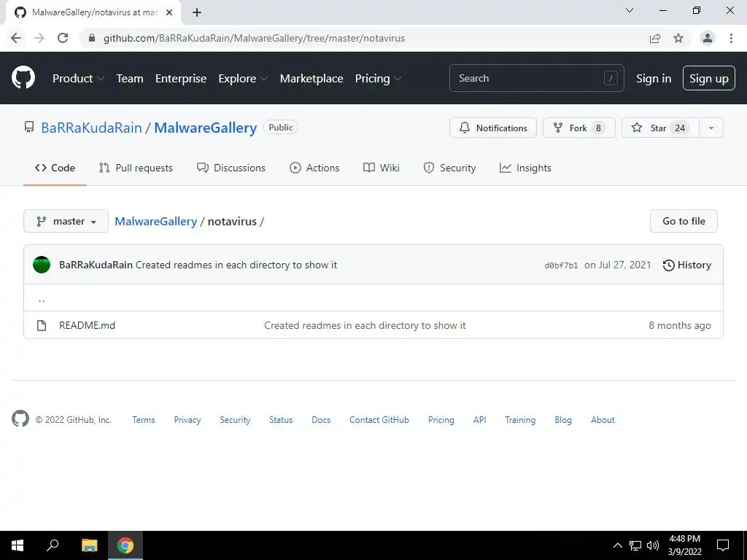Open the master branch selector dropdown
Screen dimensions: 747x560
pos(66,221)
